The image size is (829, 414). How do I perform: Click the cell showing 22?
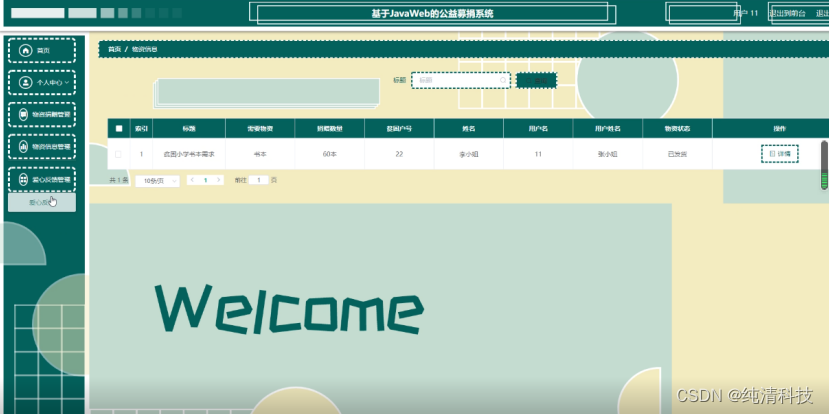click(399, 154)
